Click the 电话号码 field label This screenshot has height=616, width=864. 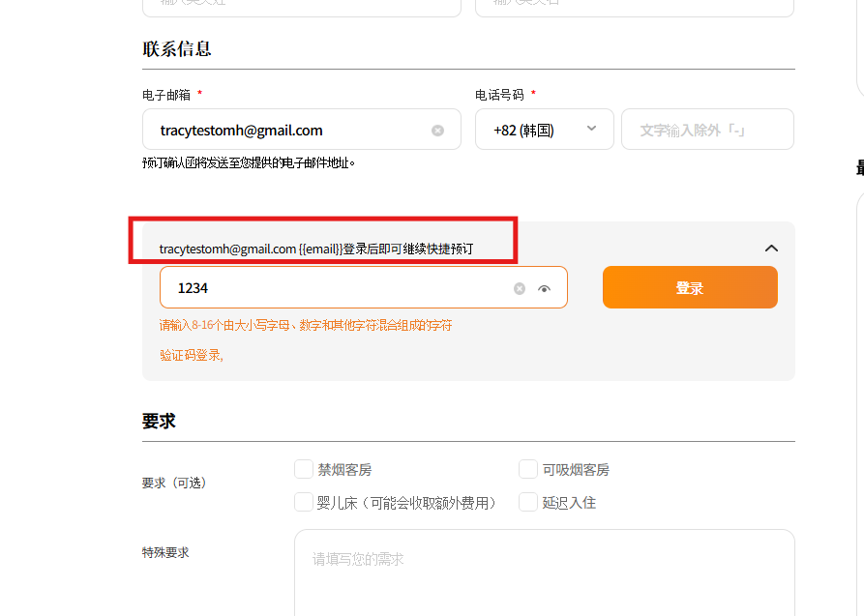click(x=499, y=96)
